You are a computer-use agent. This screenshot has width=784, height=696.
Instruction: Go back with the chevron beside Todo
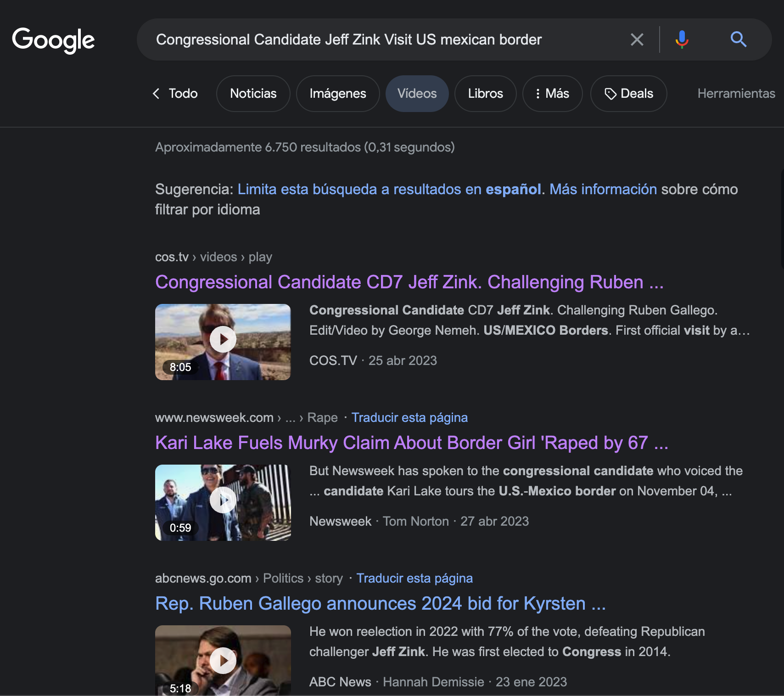pyautogui.click(x=157, y=94)
